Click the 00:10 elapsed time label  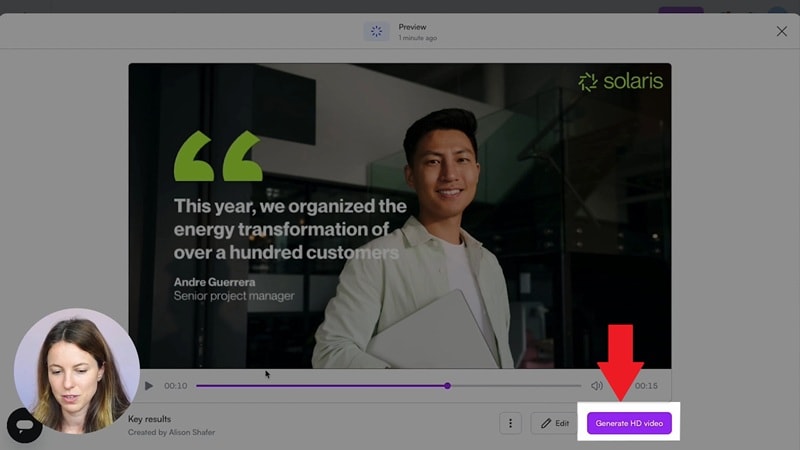coord(176,386)
